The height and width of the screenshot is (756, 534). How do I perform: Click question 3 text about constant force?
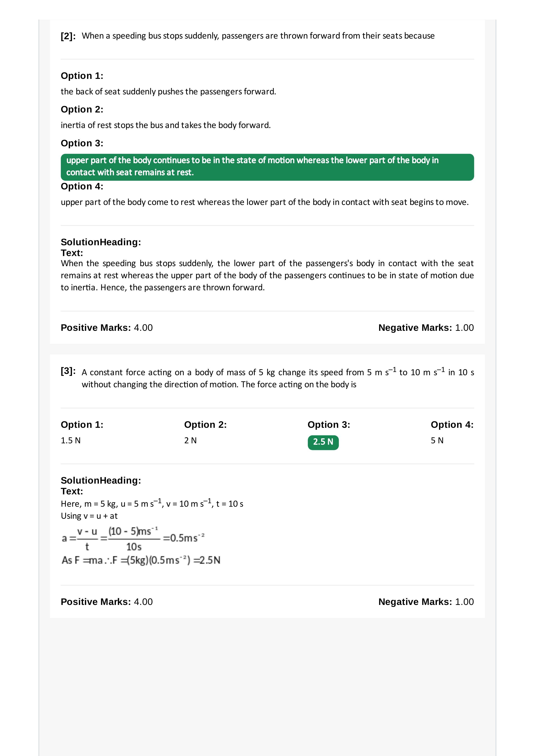(278, 378)
